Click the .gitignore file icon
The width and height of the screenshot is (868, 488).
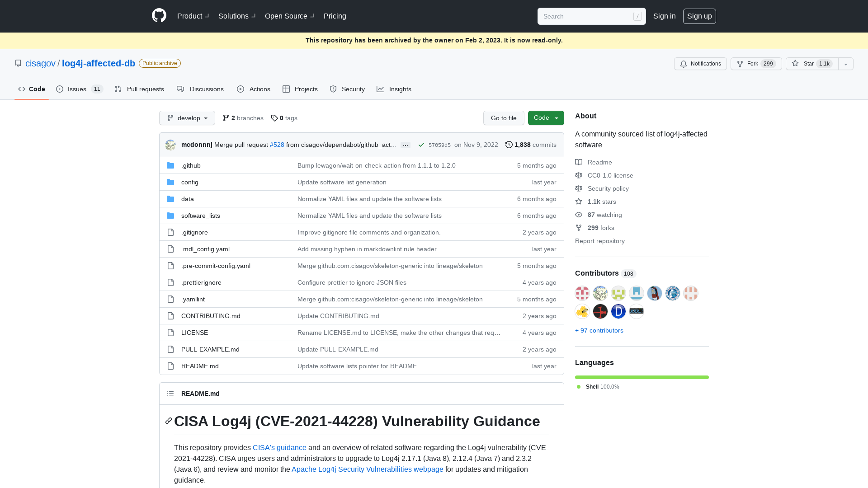[170, 232]
